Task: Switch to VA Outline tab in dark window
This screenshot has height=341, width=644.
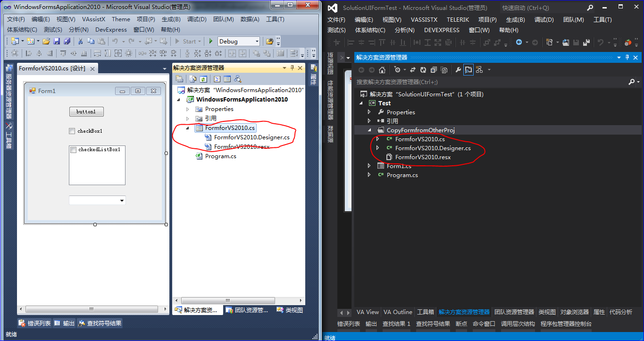Action: [x=398, y=312]
